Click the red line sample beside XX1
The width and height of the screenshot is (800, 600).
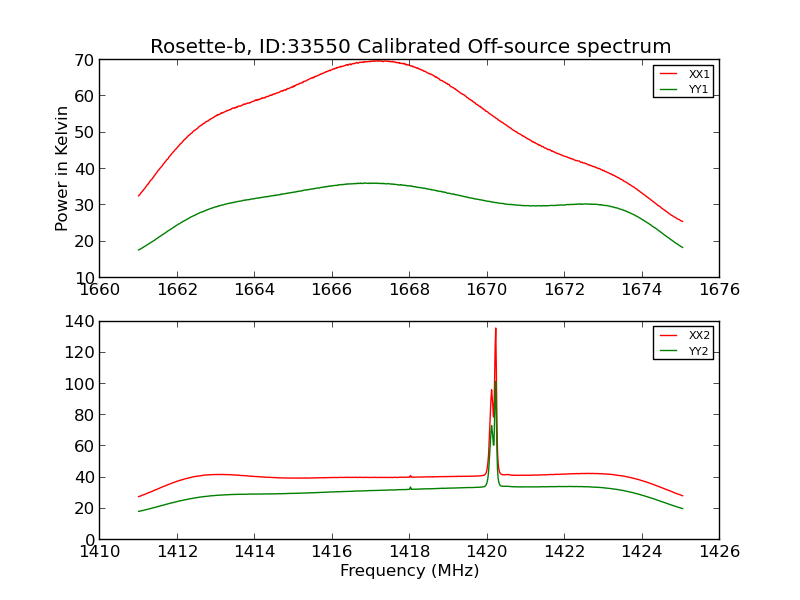click(669, 74)
